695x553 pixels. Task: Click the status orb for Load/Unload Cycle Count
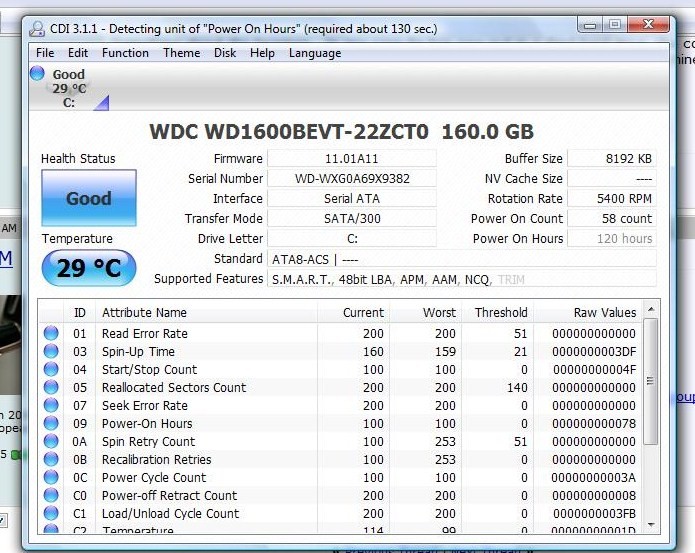click(51, 514)
